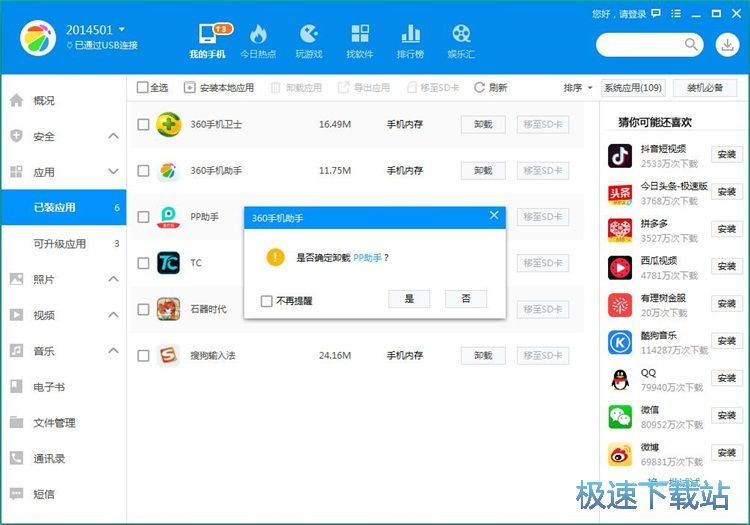Click the Refresh (刷新) toolbar button
Image resolution: width=750 pixels, height=525 pixels.
click(490, 88)
